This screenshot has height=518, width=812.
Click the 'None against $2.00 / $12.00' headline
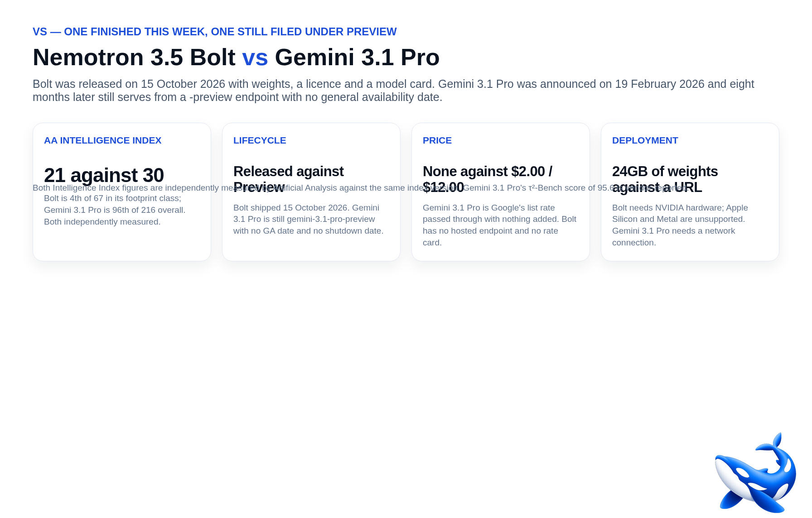coord(488,179)
